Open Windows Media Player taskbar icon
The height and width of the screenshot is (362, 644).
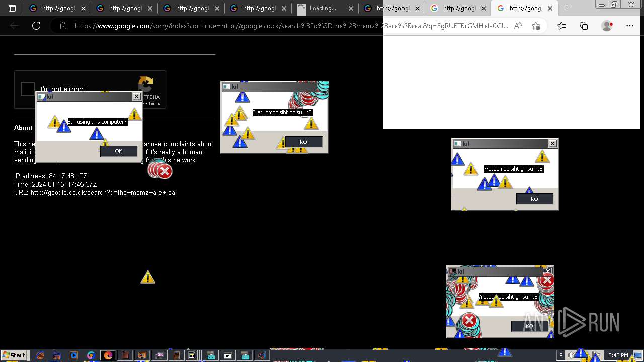pos(74,355)
